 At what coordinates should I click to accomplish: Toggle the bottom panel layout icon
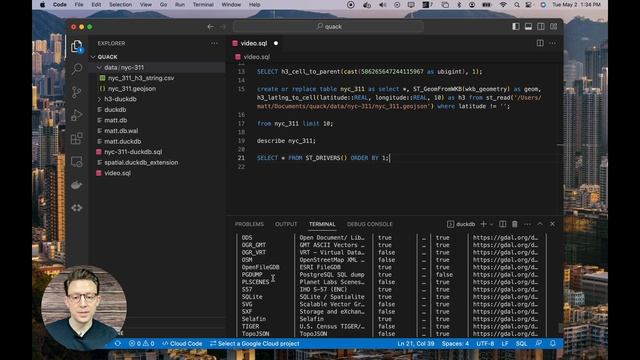coord(528,27)
